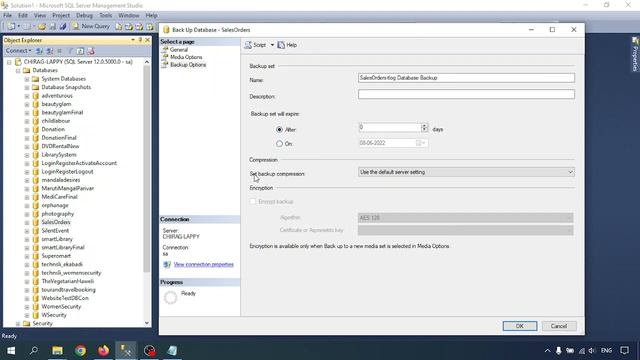Close the Object Explorer panel
640x360 pixels.
[x=147, y=40]
